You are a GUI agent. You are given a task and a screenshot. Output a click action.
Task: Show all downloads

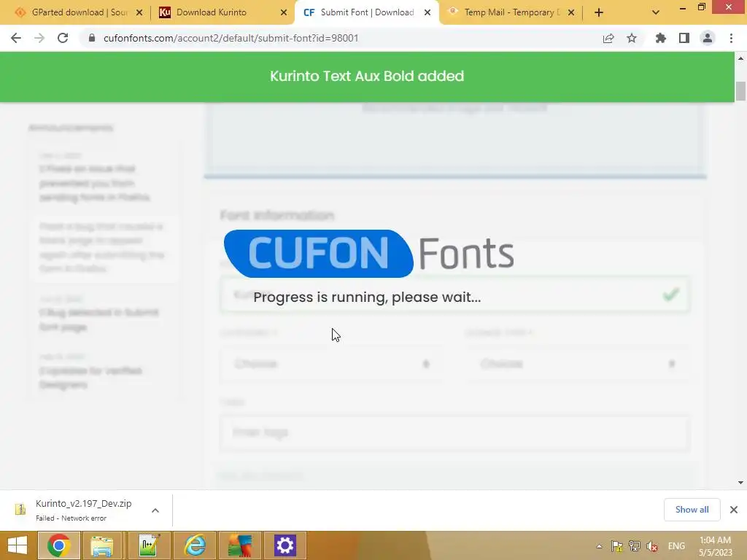(x=692, y=510)
